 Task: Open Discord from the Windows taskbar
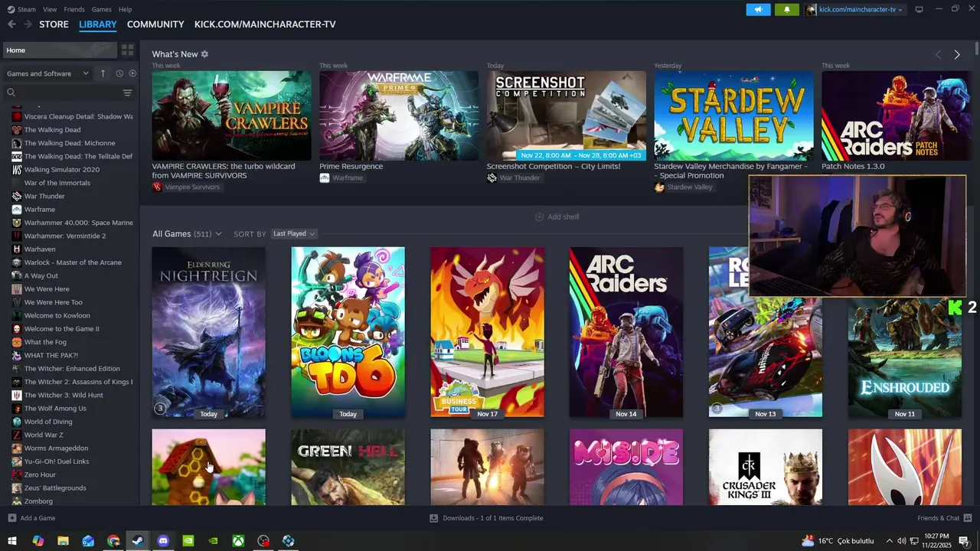[x=163, y=541]
